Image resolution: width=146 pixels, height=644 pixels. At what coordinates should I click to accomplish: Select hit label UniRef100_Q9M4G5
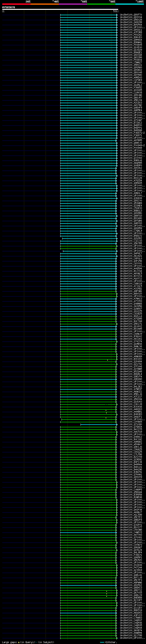tap(131, 183)
